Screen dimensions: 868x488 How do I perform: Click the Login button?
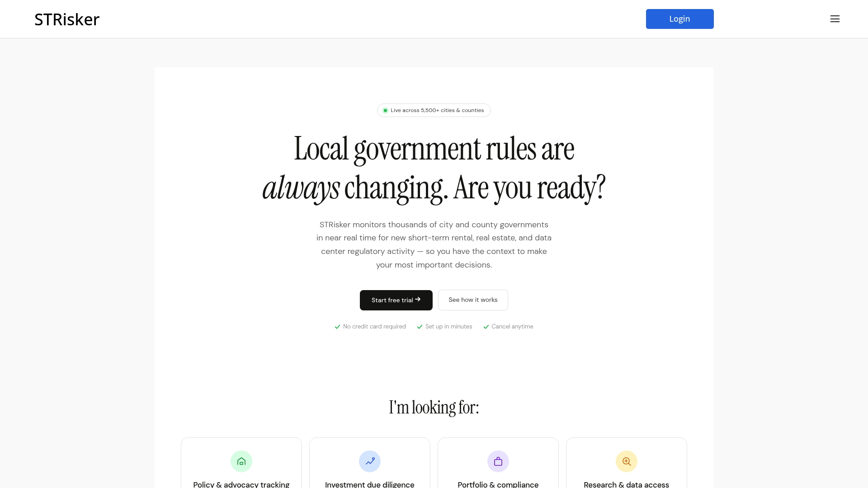click(x=679, y=19)
